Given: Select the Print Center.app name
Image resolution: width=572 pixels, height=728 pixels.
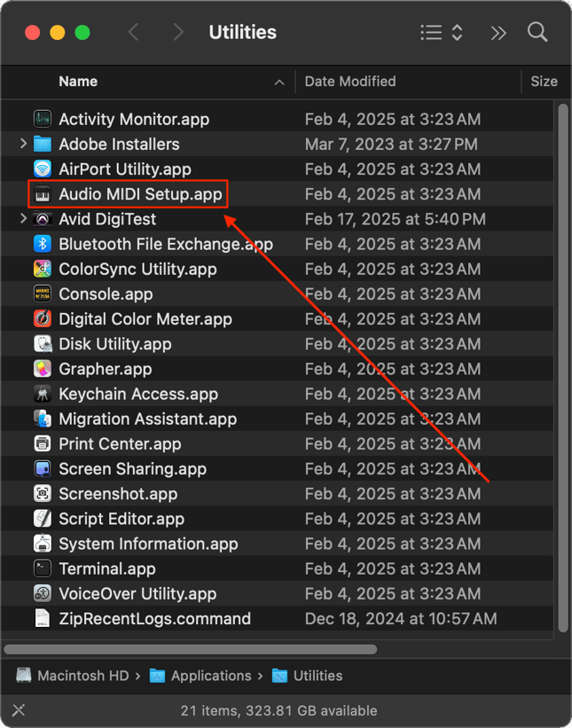Looking at the screenshot, I should 120,444.
